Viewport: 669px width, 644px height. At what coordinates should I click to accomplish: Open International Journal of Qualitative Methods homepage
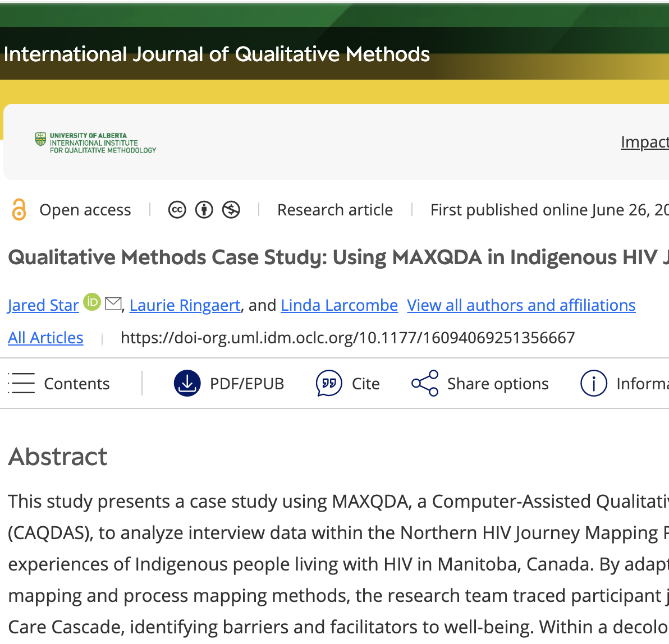(216, 54)
